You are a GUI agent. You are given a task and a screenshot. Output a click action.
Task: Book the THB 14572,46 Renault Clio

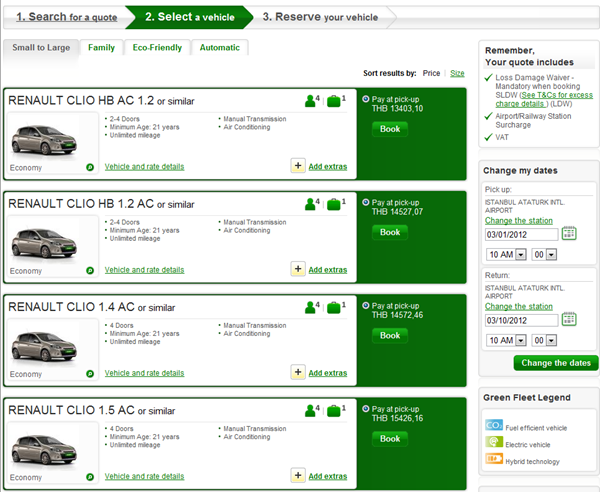(390, 336)
